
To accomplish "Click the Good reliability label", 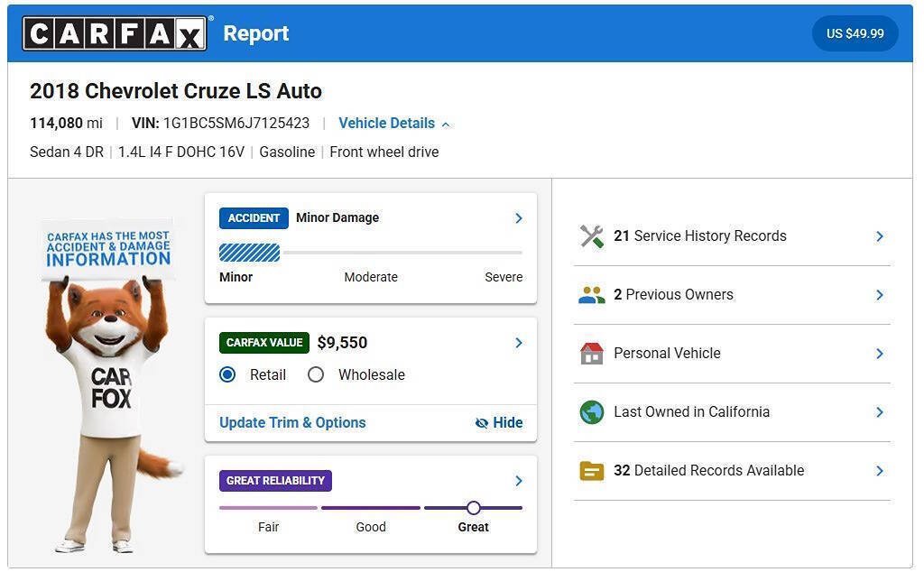I will (371, 527).
